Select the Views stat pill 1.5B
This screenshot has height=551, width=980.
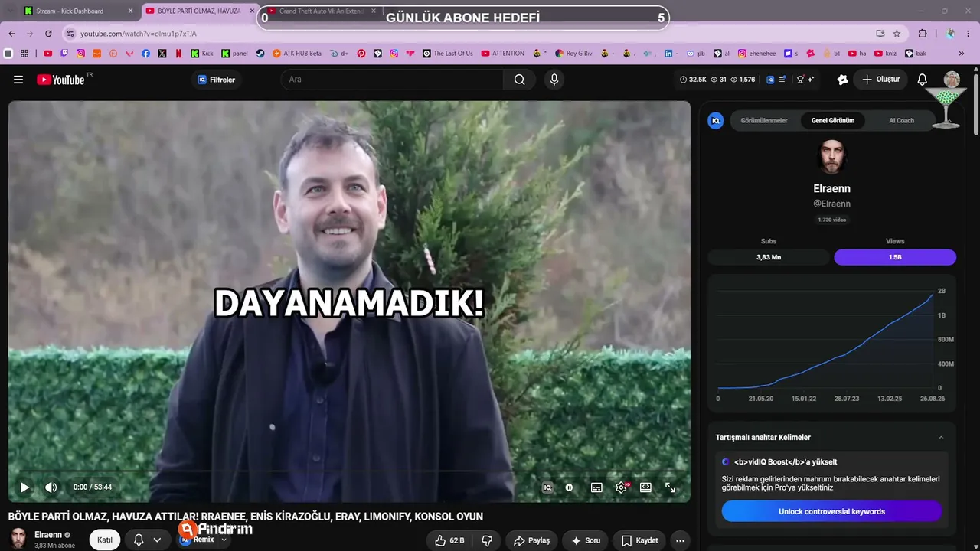tap(895, 257)
